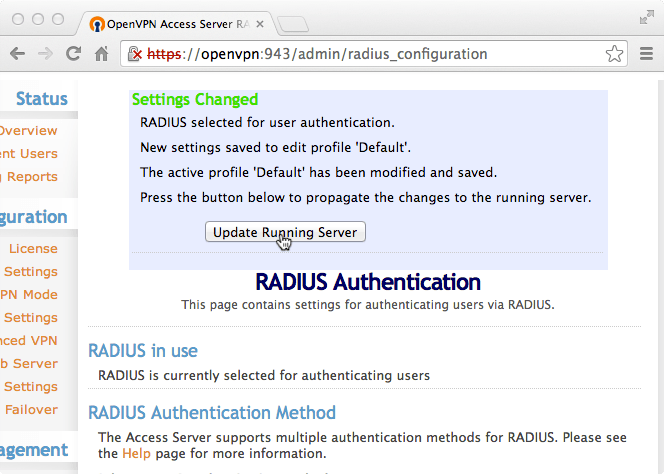
Task: Open the Log Reports sidebar link
Action: click(x=28, y=177)
